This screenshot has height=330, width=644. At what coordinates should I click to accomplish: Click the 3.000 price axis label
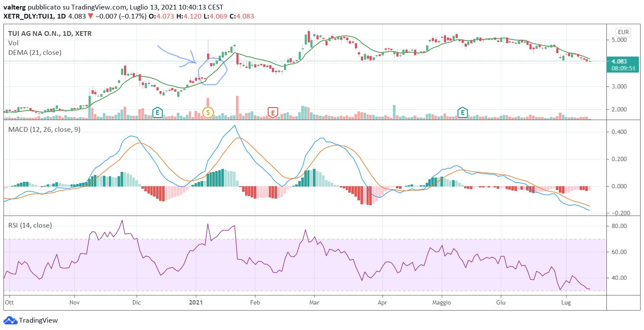620,86
